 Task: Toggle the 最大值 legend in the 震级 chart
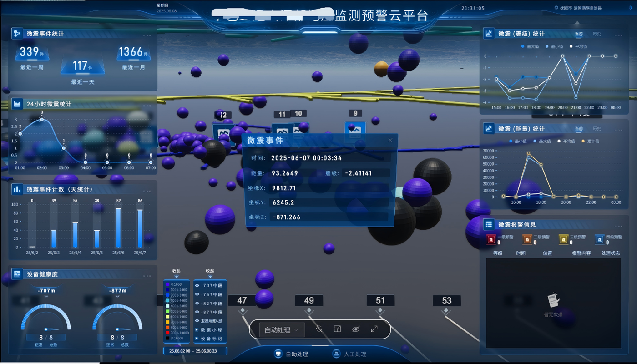(x=530, y=46)
